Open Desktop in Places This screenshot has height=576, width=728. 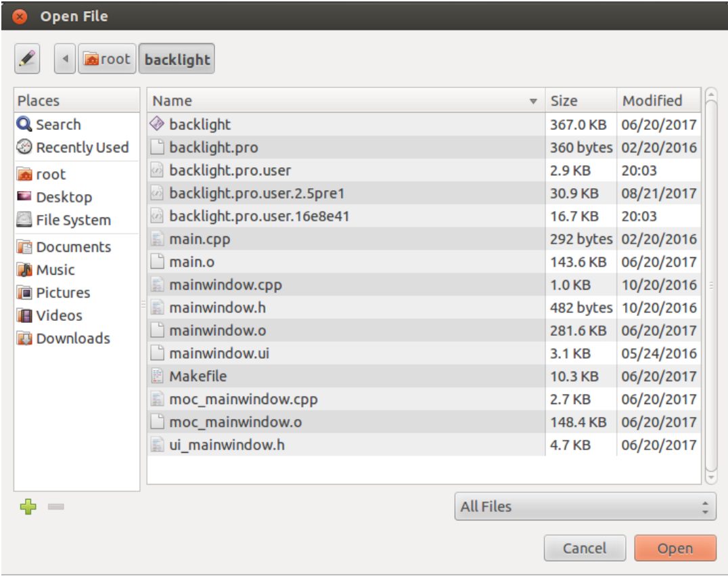pyautogui.click(x=76, y=197)
